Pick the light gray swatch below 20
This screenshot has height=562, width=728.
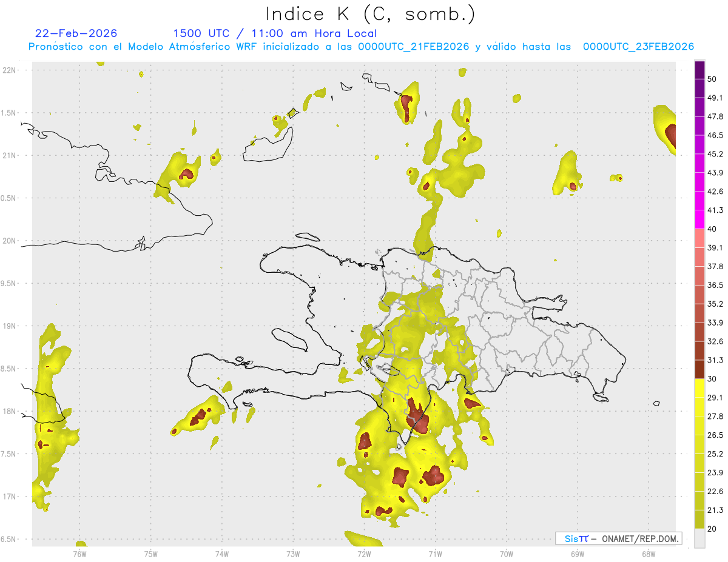tap(699, 538)
